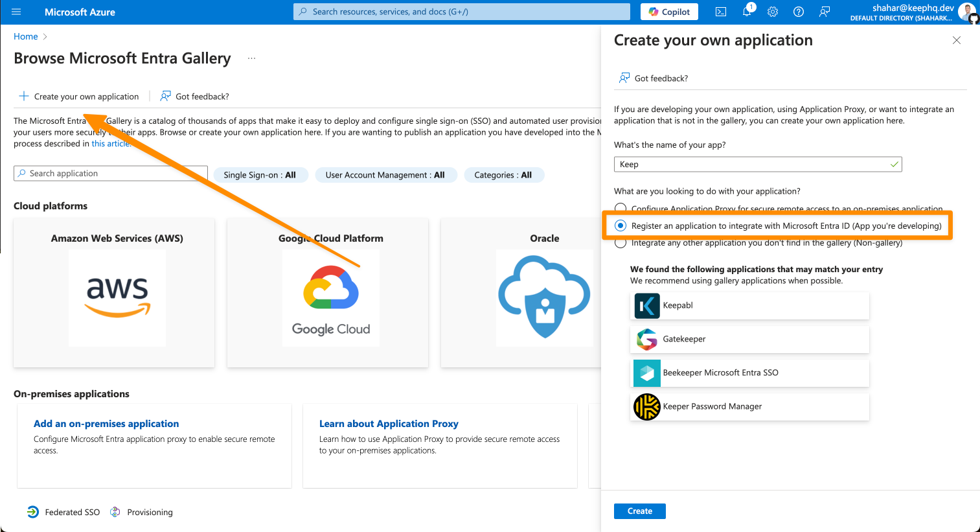Screen dimensions: 980x532
Task: Click the Create button
Action: 640,511
